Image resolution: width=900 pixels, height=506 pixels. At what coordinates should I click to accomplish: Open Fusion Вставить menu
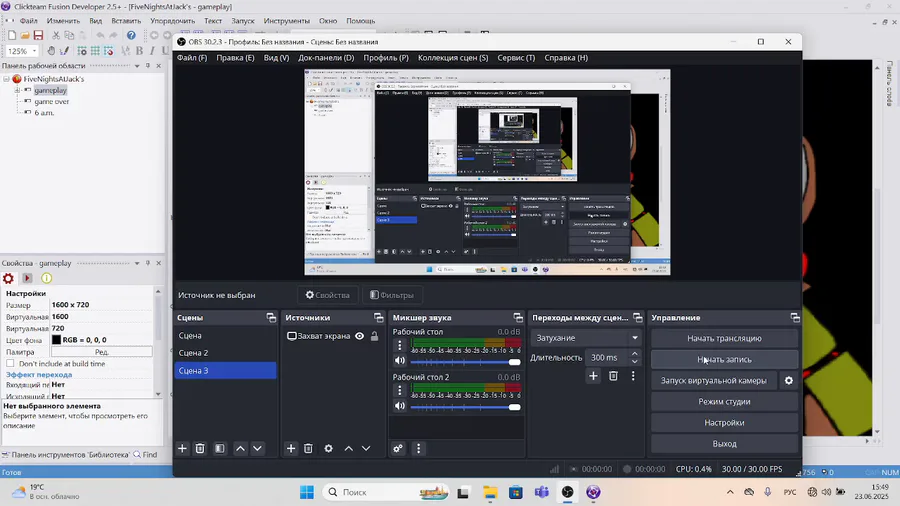coord(126,21)
